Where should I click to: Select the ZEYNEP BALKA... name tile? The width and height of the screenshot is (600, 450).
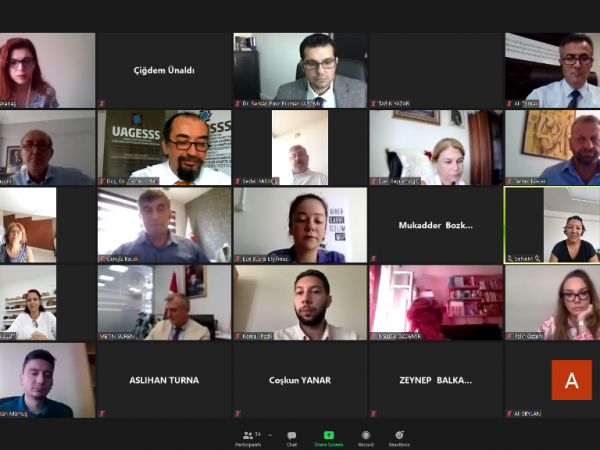pos(436,380)
